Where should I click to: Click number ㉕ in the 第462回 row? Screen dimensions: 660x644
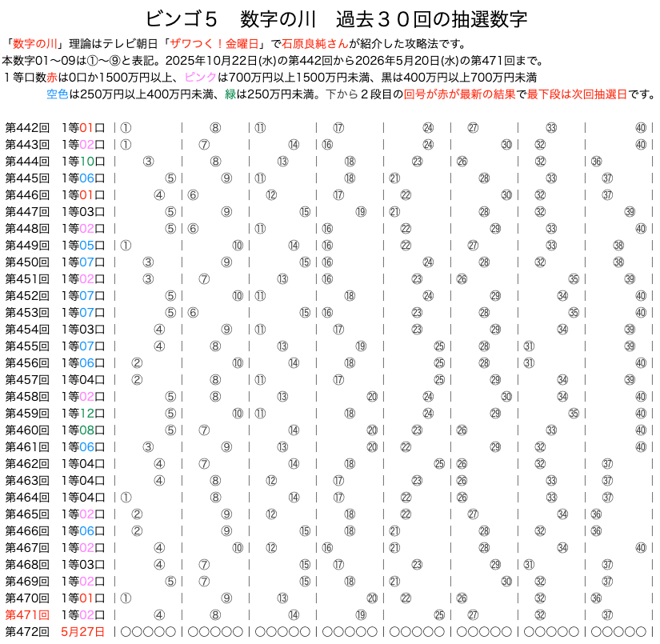[x=439, y=464]
